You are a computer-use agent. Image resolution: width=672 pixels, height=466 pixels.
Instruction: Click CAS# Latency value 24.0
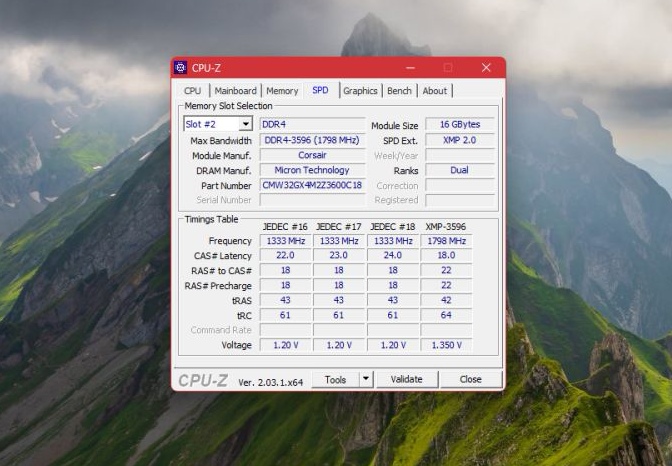[393, 256]
